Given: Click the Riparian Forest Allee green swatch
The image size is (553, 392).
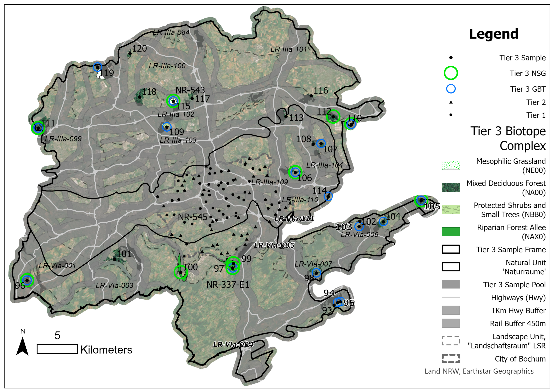Looking at the screenshot, I should (451, 231).
